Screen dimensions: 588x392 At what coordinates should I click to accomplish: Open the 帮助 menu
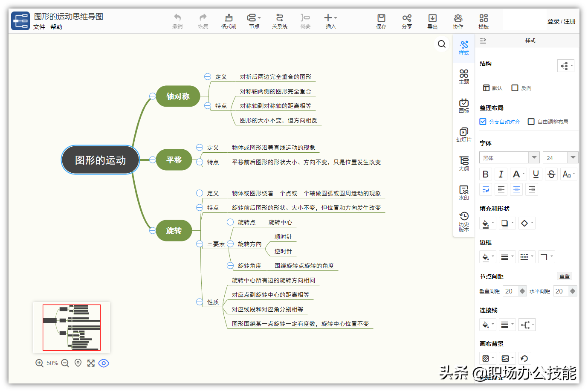(56, 26)
